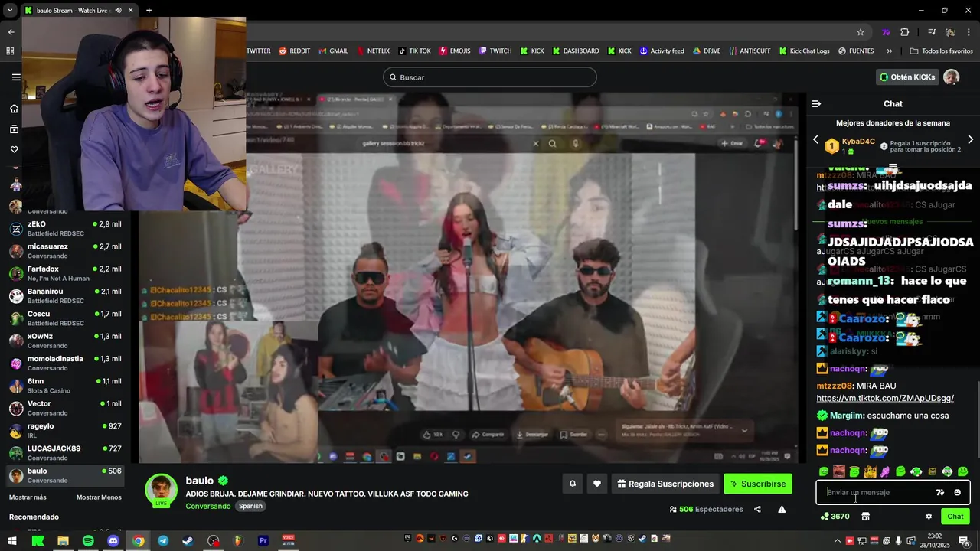The width and height of the screenshot is (980, 551).
Task: Open a new browser tab
Action: (149, 11)
